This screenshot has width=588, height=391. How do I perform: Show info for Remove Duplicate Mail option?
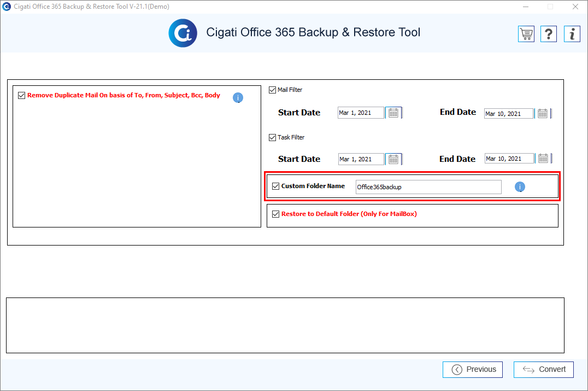click(238, 97)
